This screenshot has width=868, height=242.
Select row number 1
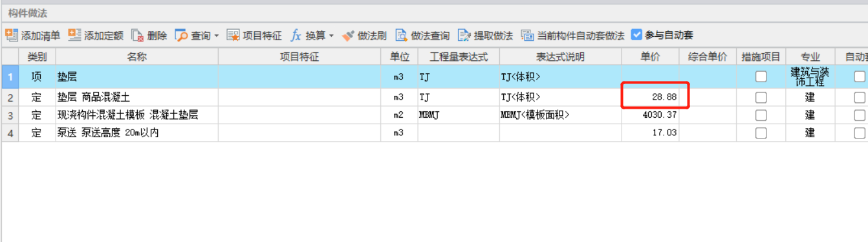pos(10,77)
